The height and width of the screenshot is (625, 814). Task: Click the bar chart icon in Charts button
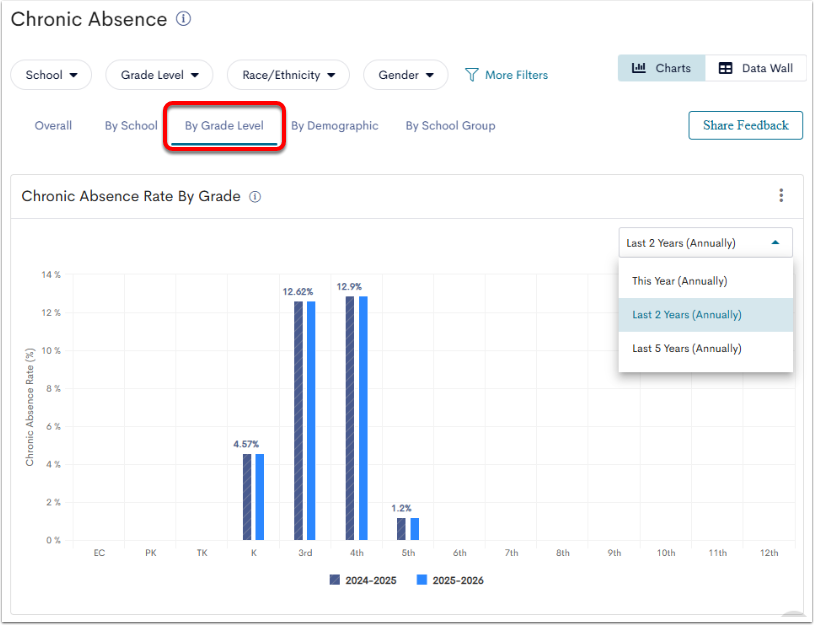coord(639,68)
